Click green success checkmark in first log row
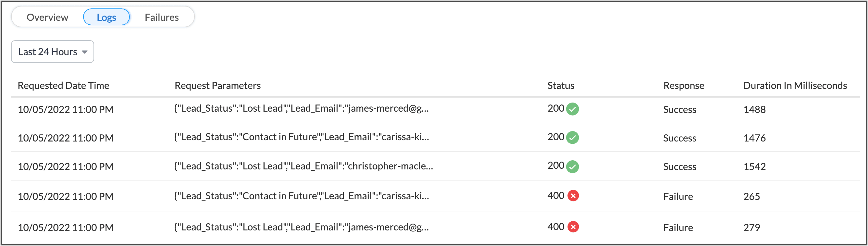The width and height of the screenshot is (868, 246). tap(572, 109)
